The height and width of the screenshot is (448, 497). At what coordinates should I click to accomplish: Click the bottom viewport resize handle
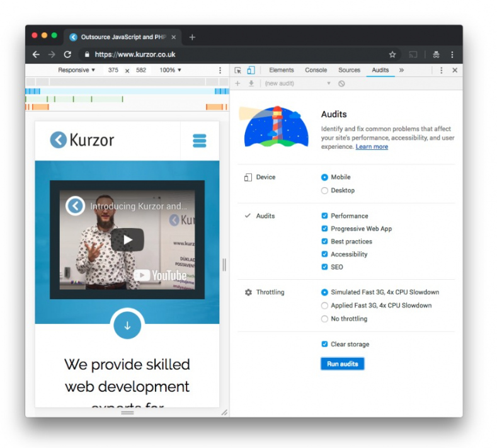tap(127, 413)
